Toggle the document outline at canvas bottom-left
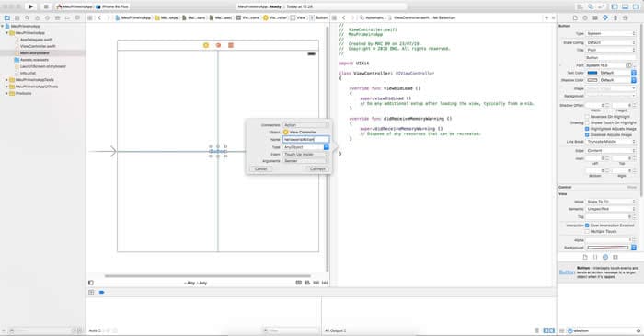The height and width of the screenshot is (336, 644). 91,283
